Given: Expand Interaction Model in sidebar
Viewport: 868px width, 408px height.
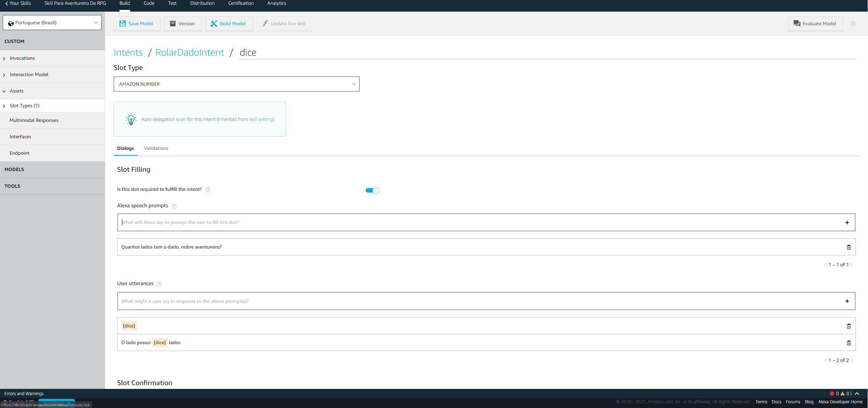Looking at the screenshot, I should point(29,74).
